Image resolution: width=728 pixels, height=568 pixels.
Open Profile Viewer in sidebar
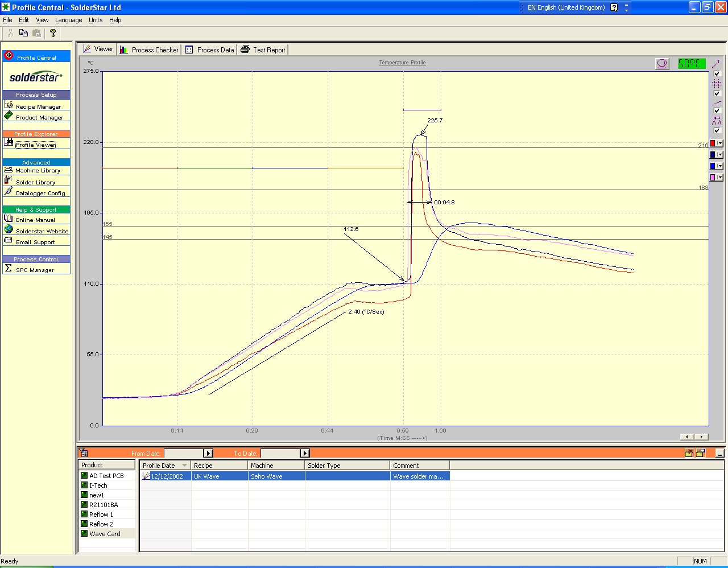click(x=36, y=144)
